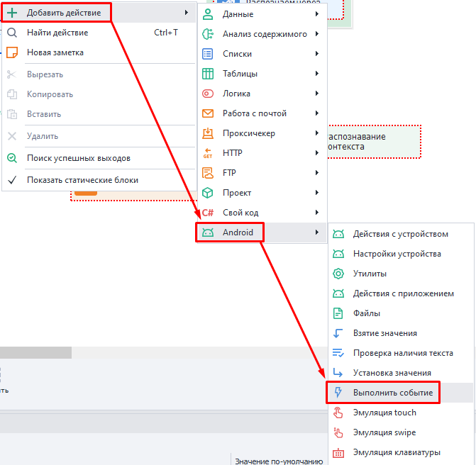Expand the Логика submenu arrow

pyautogui.click(x=317, y=94)
